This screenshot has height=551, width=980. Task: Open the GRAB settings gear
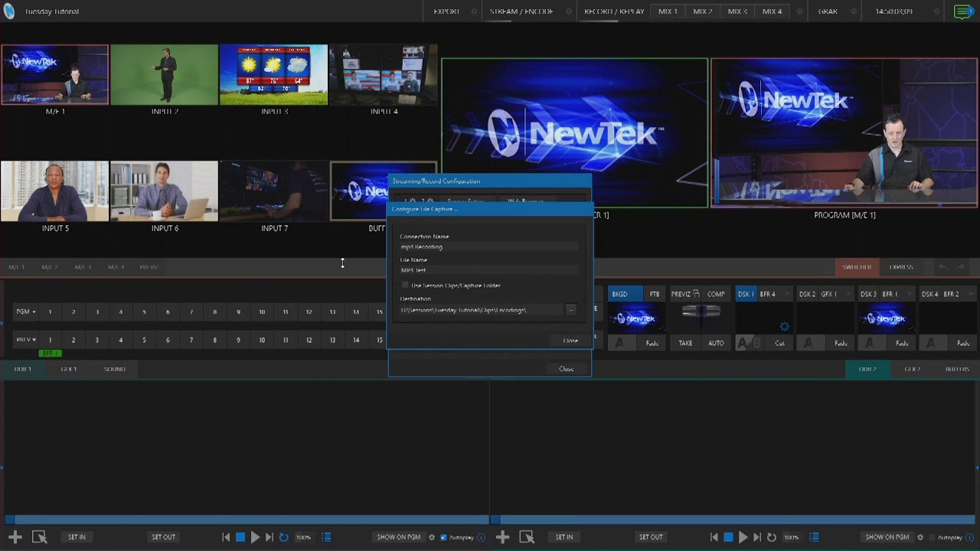854,11
